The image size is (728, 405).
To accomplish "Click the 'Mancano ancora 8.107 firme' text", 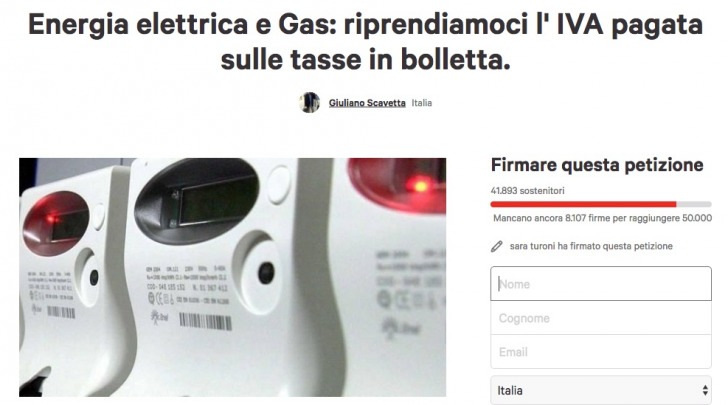I will (x=602, y=218).
